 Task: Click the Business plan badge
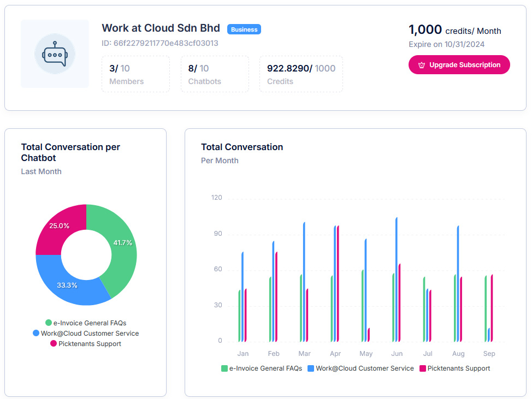tap(244, 29)
